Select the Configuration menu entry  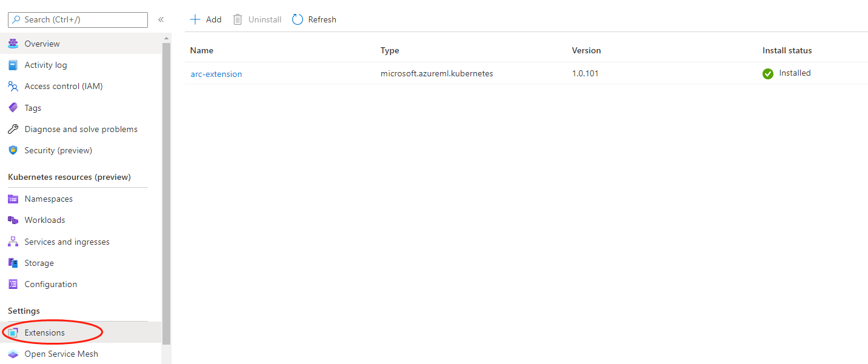tap(51, 283)
